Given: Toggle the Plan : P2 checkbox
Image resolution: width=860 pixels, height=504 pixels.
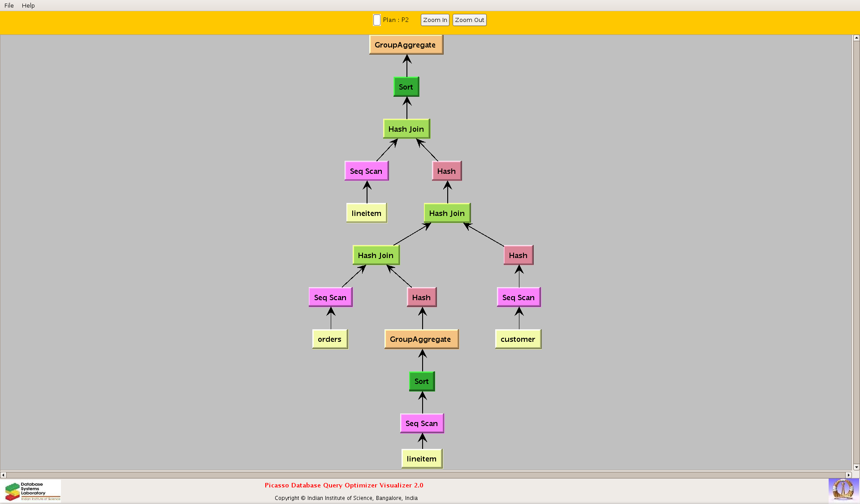Looking at the screenshot, I should click(x=377, y=20).
